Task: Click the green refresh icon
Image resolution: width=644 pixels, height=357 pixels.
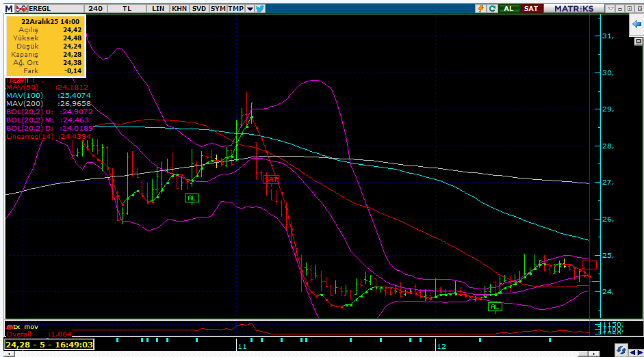Action: [492, 8]
